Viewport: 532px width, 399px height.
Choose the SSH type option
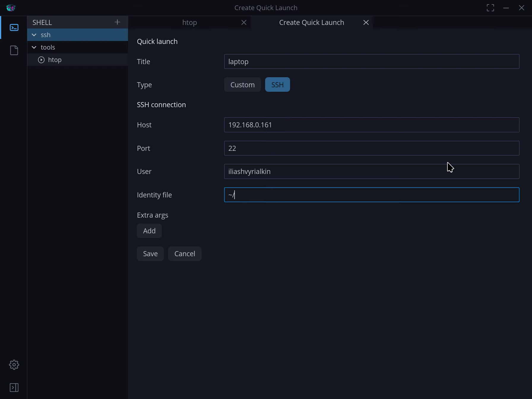tap(277, 85)
